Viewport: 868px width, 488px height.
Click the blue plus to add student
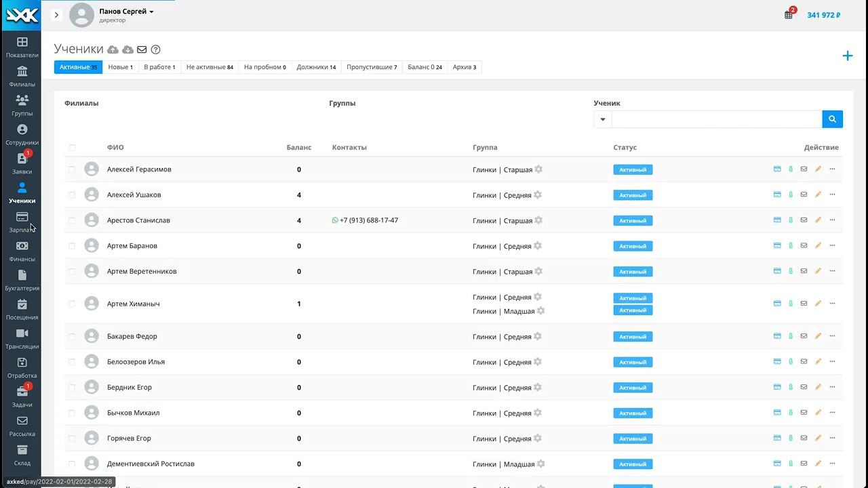(x=848, y=56)
